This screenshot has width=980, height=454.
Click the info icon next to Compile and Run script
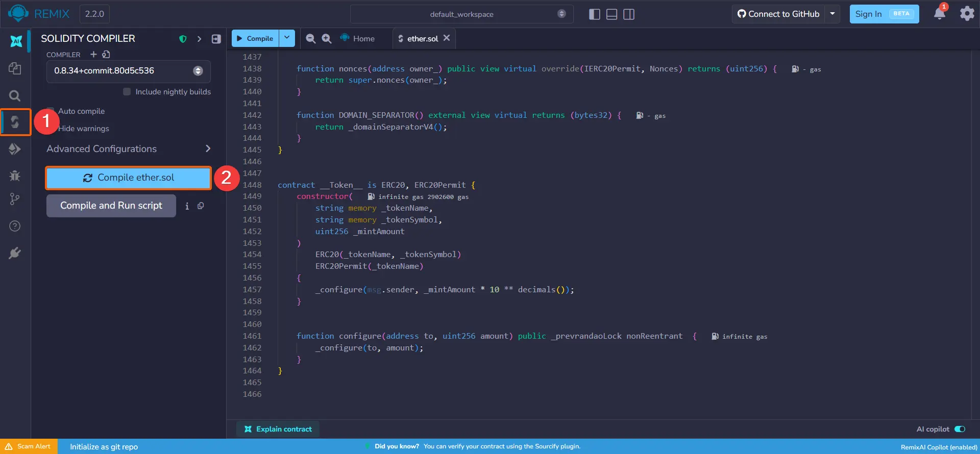187,206
